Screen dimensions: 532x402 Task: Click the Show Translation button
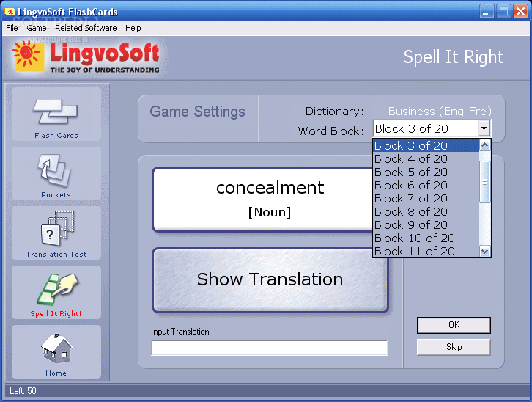pos(270,279)
